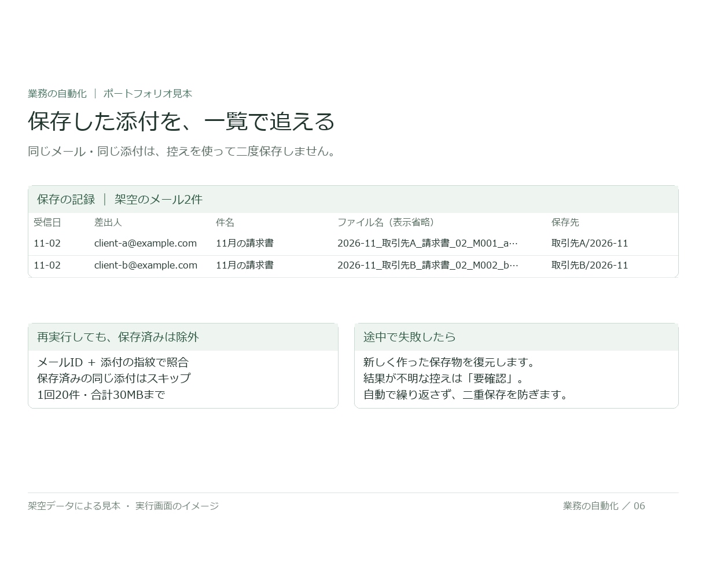Click the 件名 column header
This screenshot has width=706, height=588.
[225, 223]
